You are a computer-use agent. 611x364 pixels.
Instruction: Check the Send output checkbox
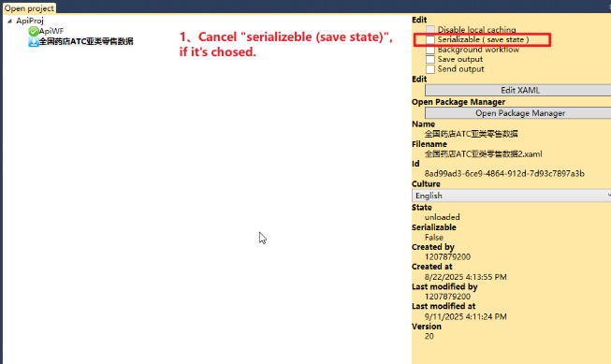point(430,69)
